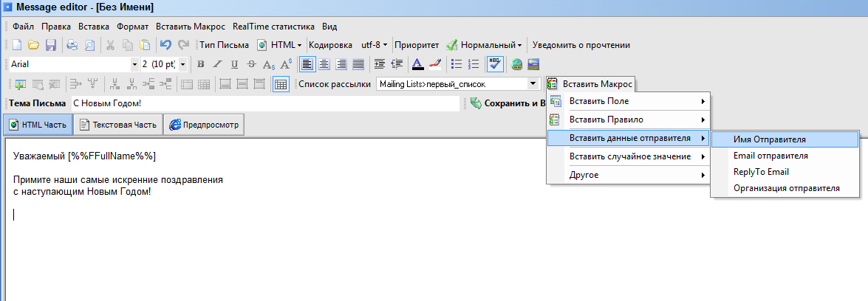Cut selection with the scissors icon
The image size is (868, 301).
111,45
